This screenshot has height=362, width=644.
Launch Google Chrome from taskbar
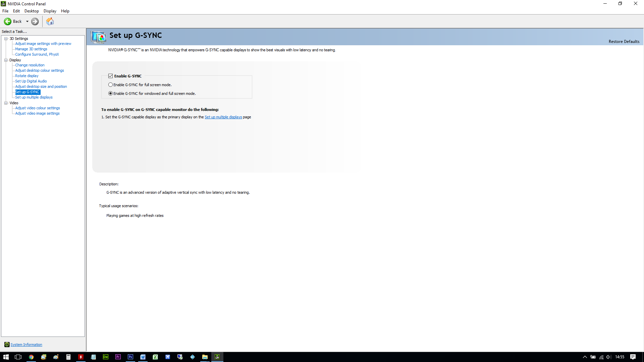[x=31, y=357]
